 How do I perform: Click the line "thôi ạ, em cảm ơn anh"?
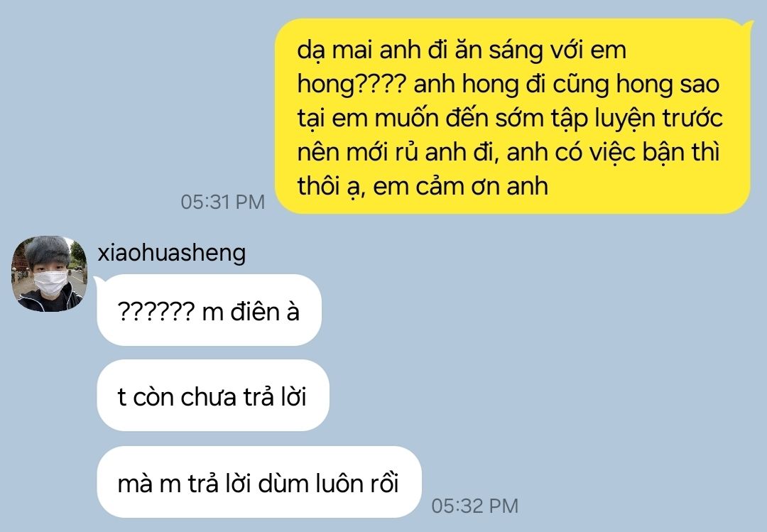click(x=423, y=187)
